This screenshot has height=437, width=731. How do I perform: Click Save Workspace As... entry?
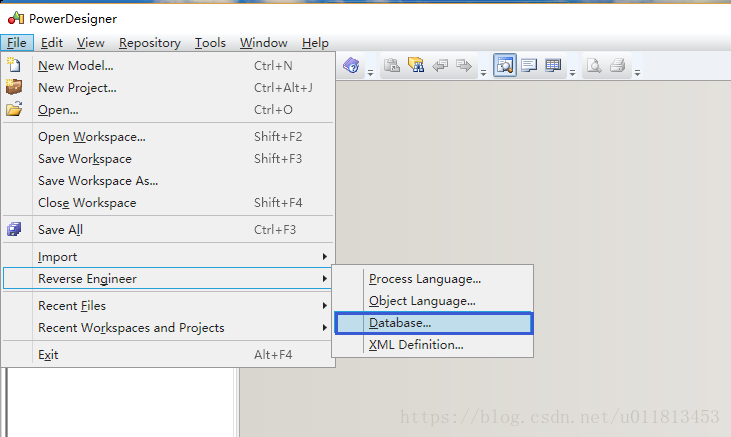tap(168, 180)
